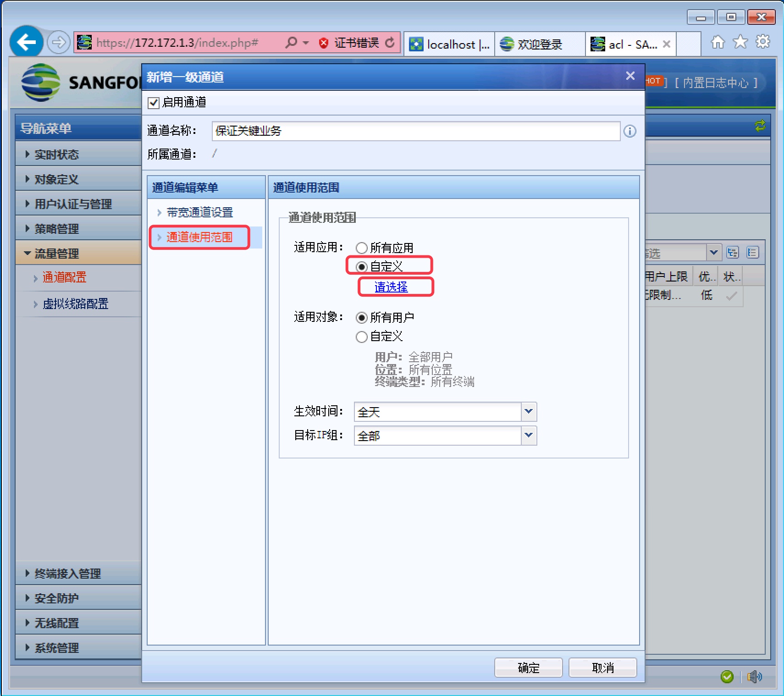Open favorites star icon
The image size is (784, 696).
740,42
